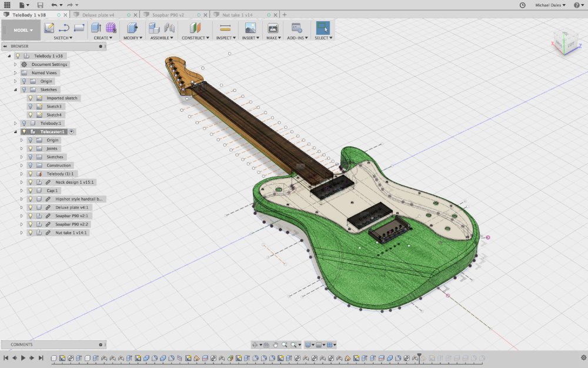Activate the Select tool icon
Image resolution: width=588 pixels, height=368 pixels.
323,28
